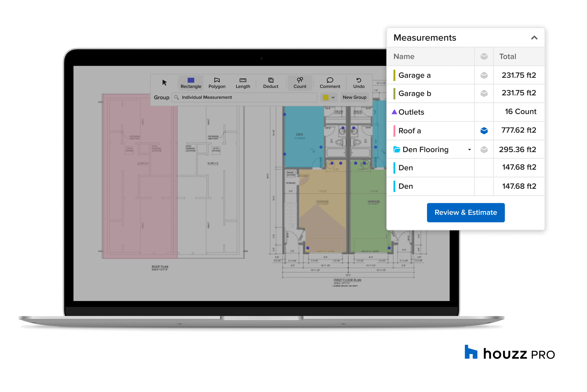Image resolution: width=587 pixels, height=392 pixels.
Task: Undo the last action
Action: (x=359, y=83)
